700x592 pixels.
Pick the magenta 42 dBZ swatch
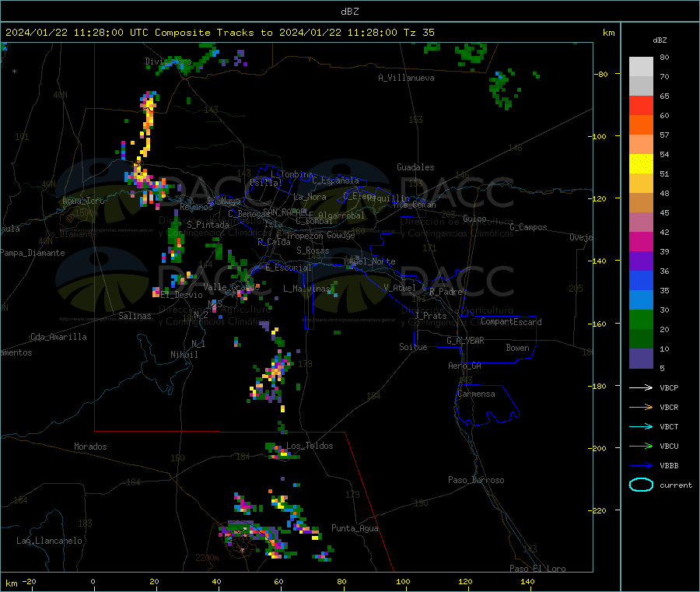point(641,242)
